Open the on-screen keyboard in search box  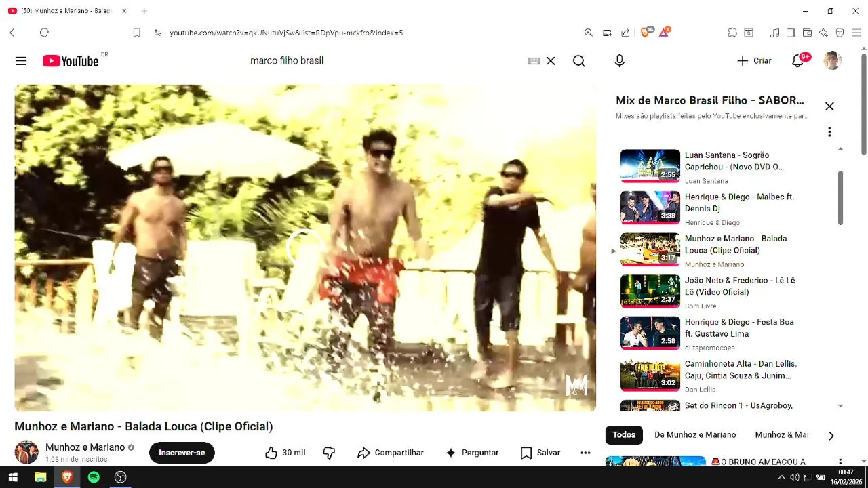click(534, 61)
